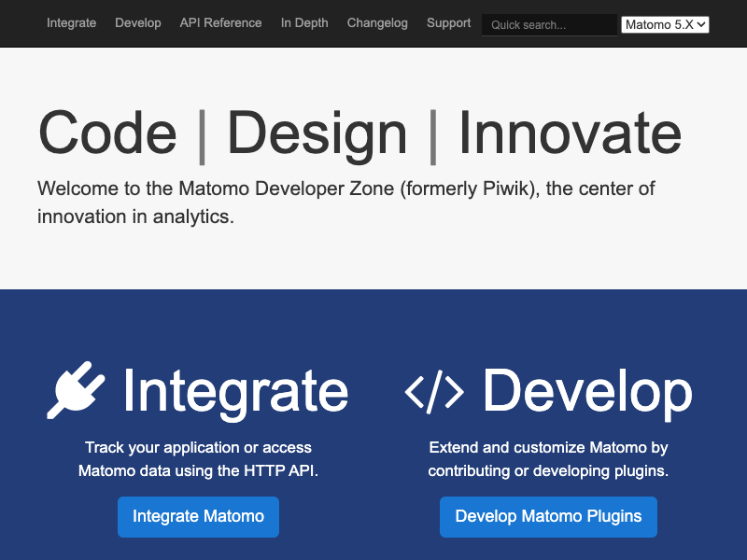Go to API Reference in navbar
This screenshot has width=747, height=560.
[x=220, y=22]
